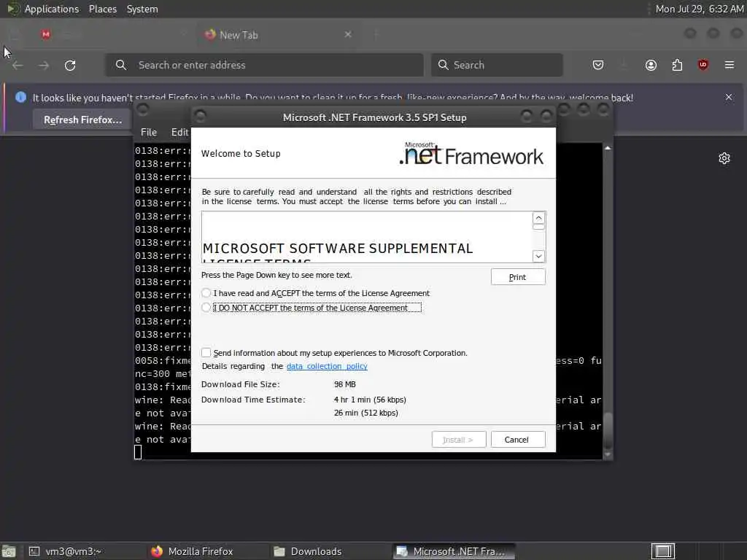Viewport: 747px width, 560px height.
Task: Click the Print button in setup
Action: tap(518, 277)
